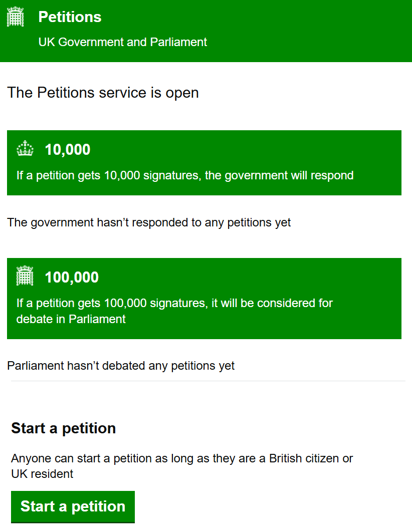This screenshot has width=412, height=532.
Task: Select the bold 100,000 threshold number
Action: (72, 278)
